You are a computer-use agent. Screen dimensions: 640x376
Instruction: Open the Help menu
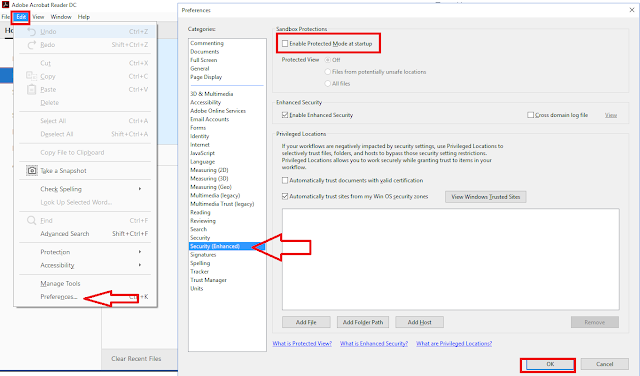tap(84, 17)
